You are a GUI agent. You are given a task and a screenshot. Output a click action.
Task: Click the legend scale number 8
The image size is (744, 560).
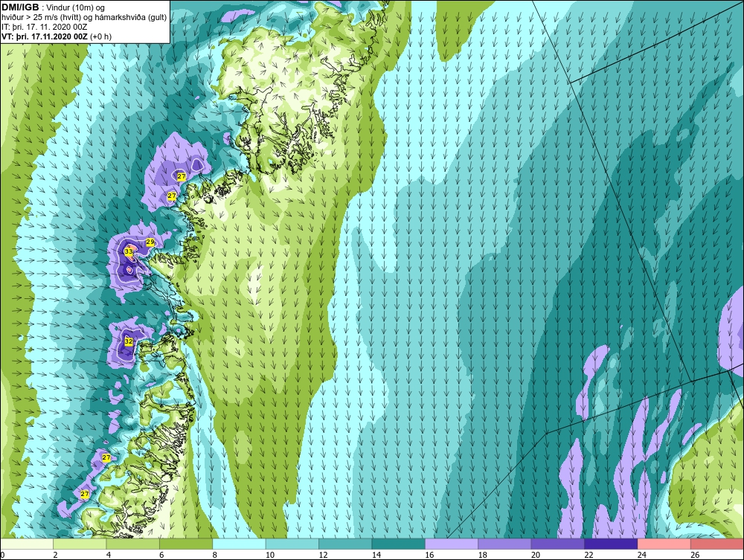pos(215,556)
